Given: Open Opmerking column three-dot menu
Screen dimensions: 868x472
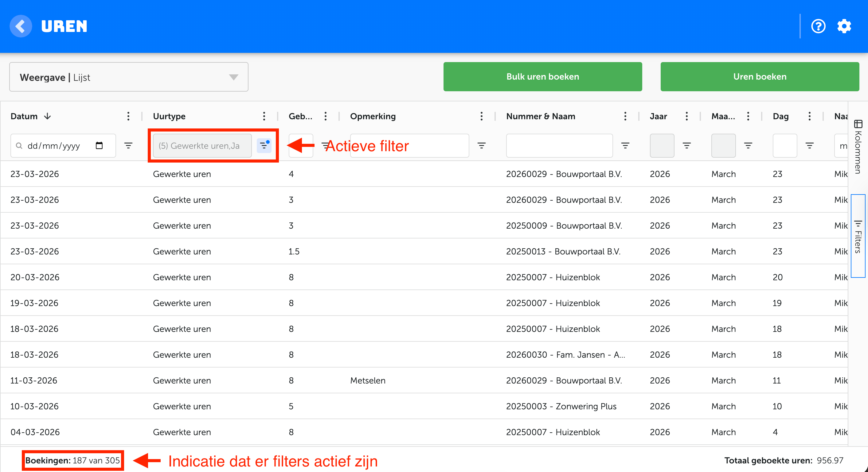Looking at the screenshot, I should point(482,116).
